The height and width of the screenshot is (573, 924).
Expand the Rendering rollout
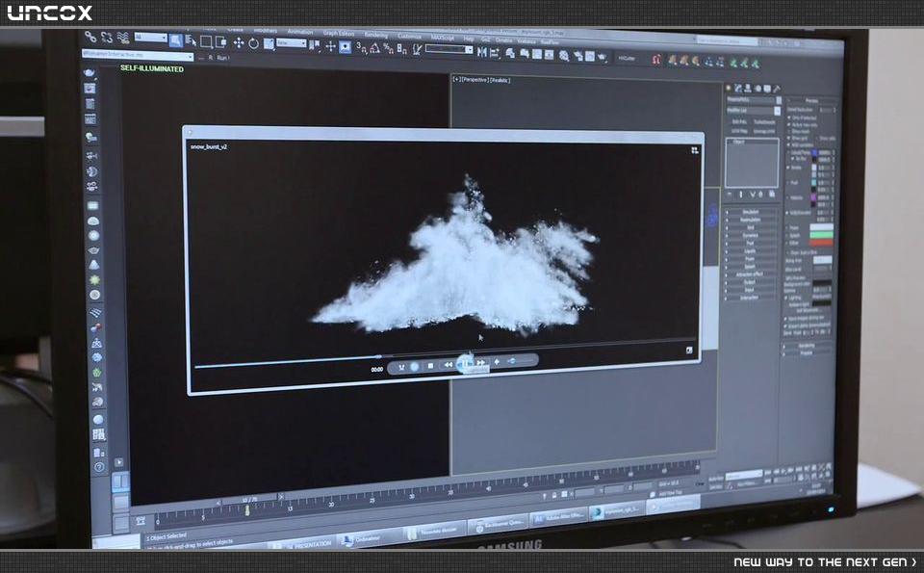coord(807,346)
